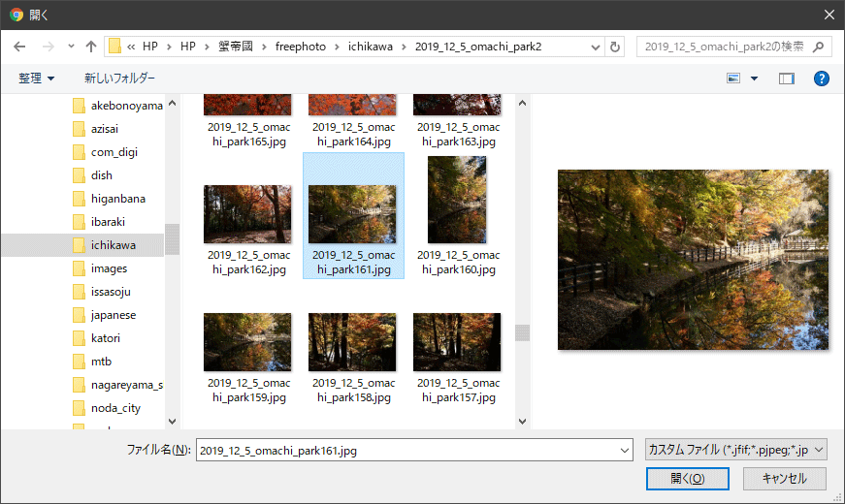Screen dimensions: 845x504
Task: Select the higanbana folder
Action: 109,199
